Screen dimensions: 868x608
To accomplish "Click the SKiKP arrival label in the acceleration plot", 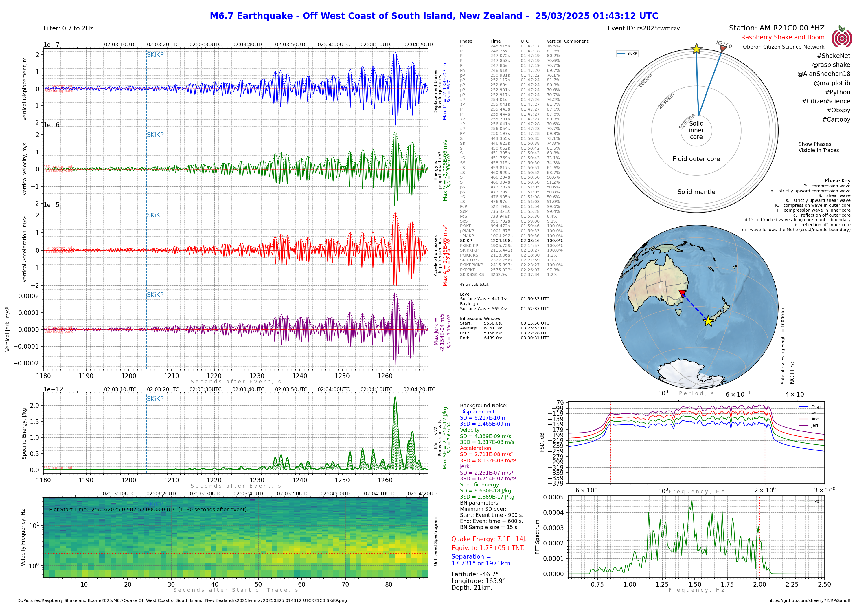I will (155, 215).
